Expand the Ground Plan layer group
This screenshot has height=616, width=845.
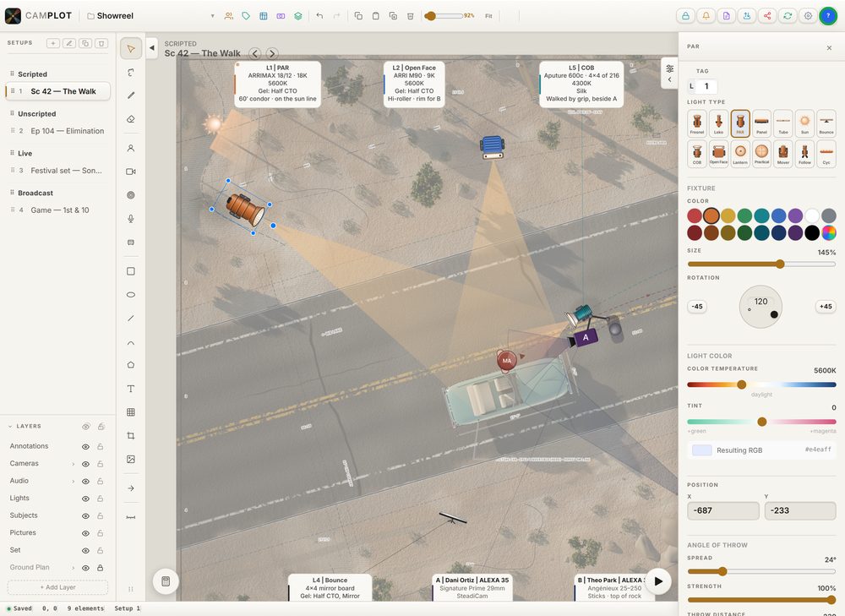(74, 568)
